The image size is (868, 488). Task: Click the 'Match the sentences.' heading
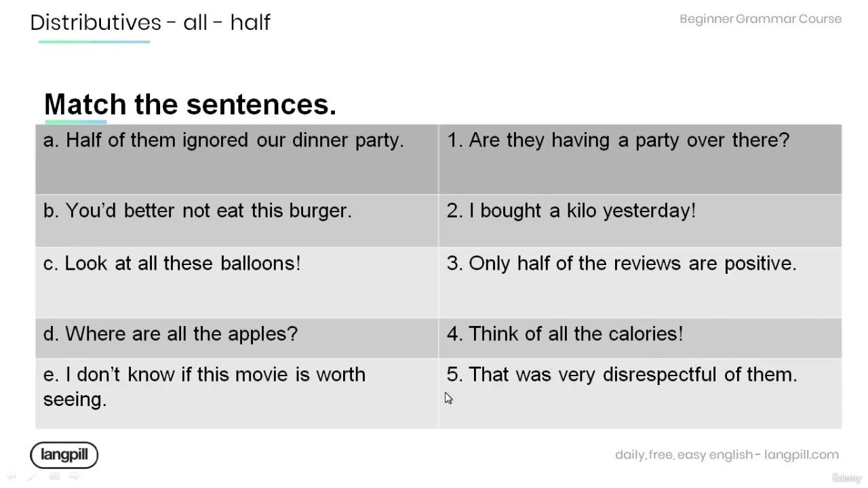pos(190,104)
